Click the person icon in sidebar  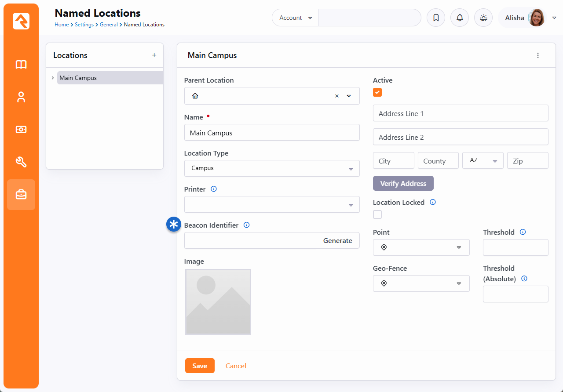(21, 97)
